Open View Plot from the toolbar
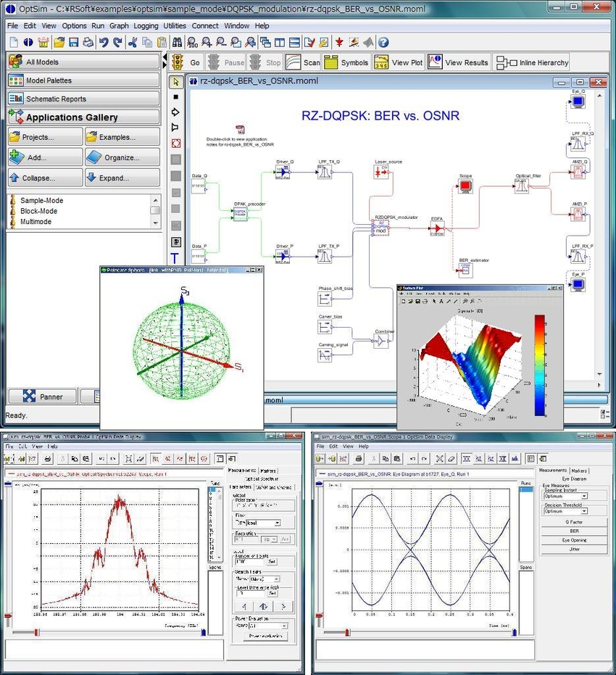616x675 pixels. 398,62
